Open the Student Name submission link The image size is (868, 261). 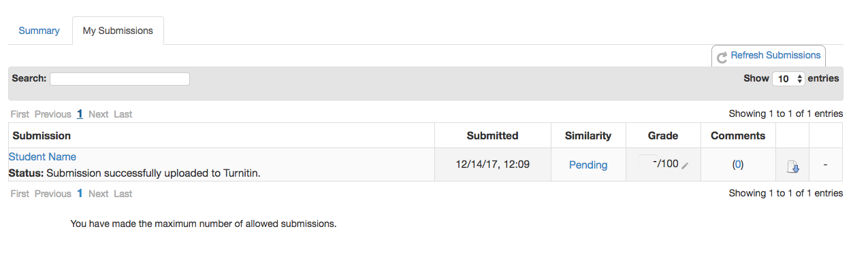(x=42, y=157)
